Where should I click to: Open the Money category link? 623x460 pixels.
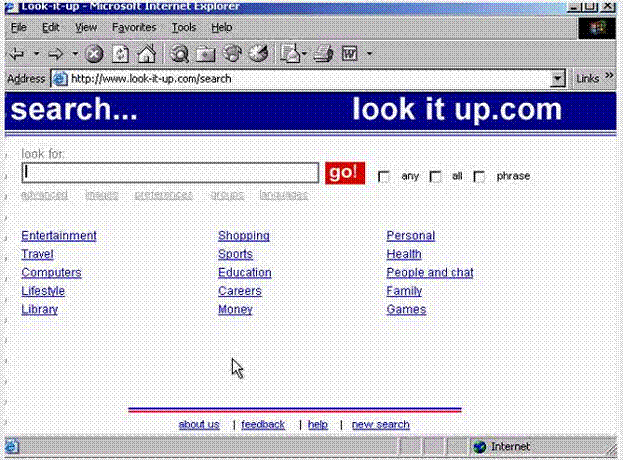coord(236,309)
